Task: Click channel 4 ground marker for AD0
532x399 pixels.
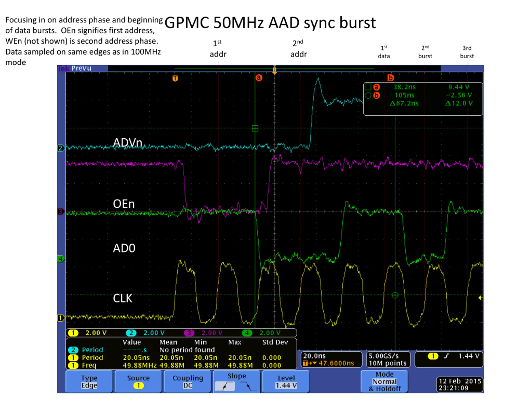Action: (61, 259)
